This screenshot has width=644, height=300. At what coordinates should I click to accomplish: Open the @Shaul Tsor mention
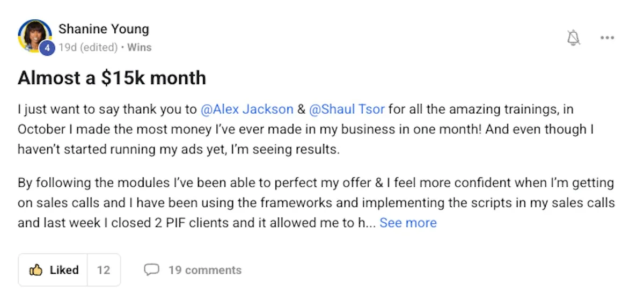point(347,109)
